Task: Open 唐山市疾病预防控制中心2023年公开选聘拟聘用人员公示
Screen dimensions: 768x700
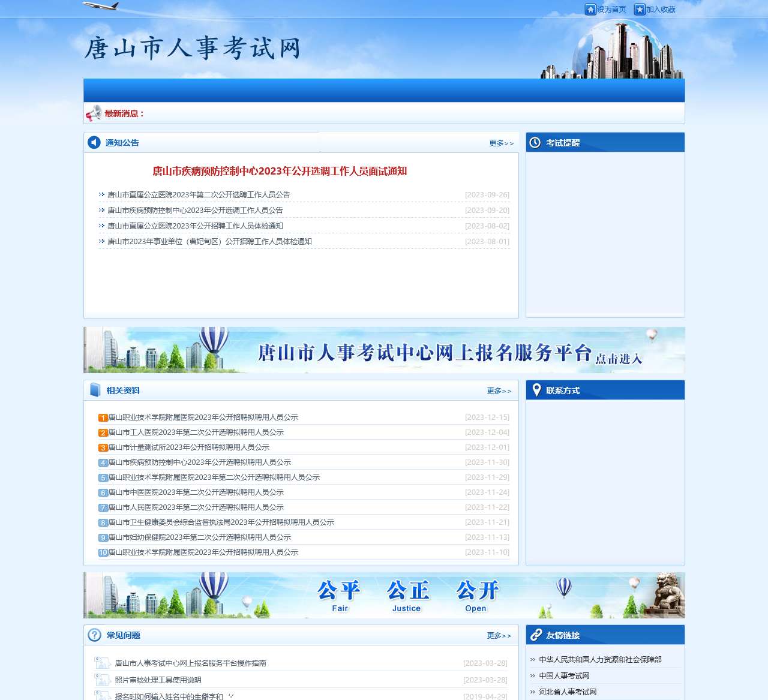Action: pyautogui.click(x=200, y=462)
